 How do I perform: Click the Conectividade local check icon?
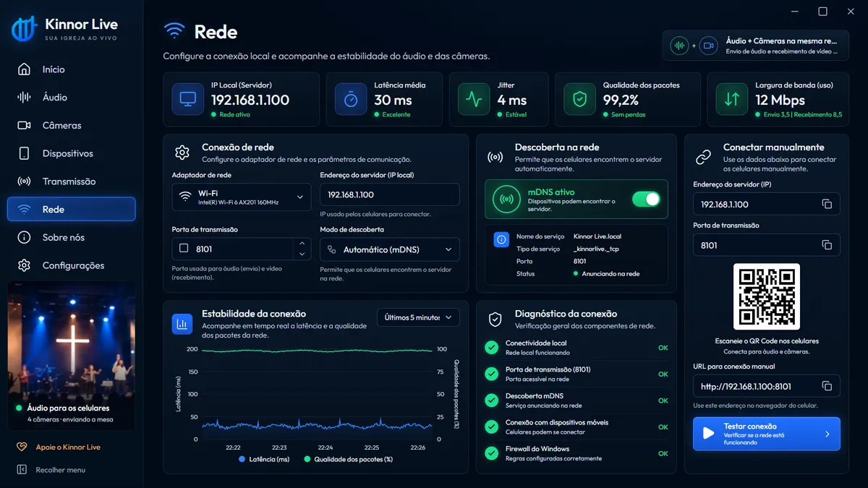(492, 348)
